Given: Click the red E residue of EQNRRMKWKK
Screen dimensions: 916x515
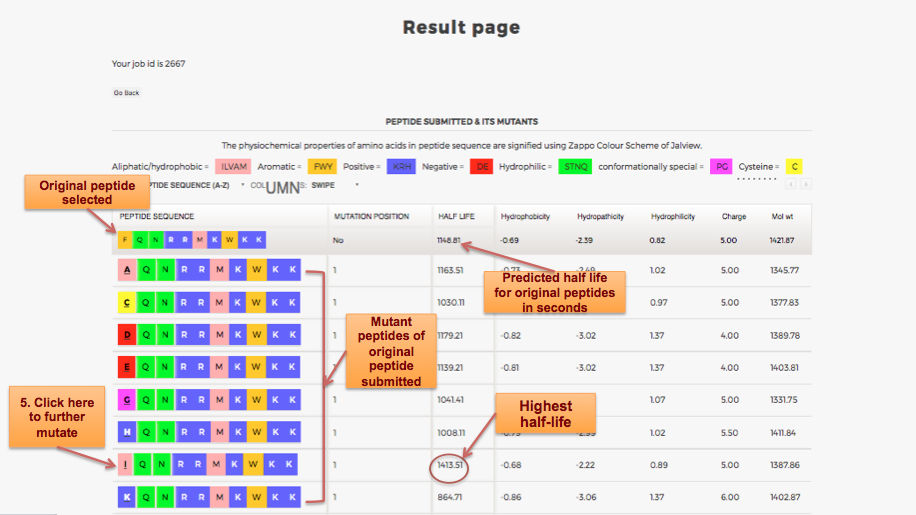Looking at the screenshot, I should [127, 368].
